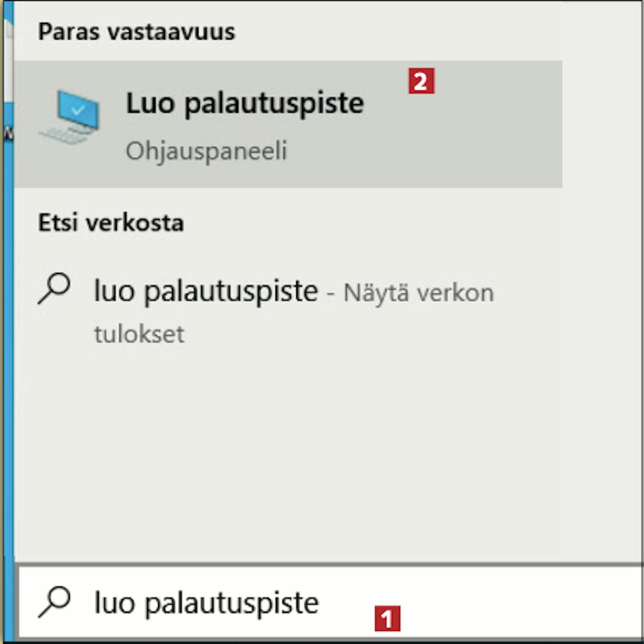The width and height of the screenshot is (644, 644).
Task: Open the Luo palautuspiste computer monitor icon
Action: [70, 117]
